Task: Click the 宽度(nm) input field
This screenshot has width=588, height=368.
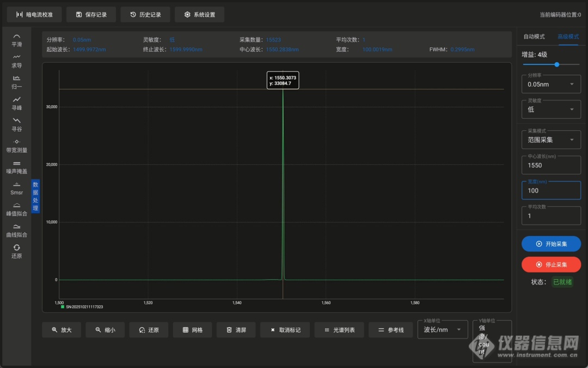Action: click(x=551, y=190)
